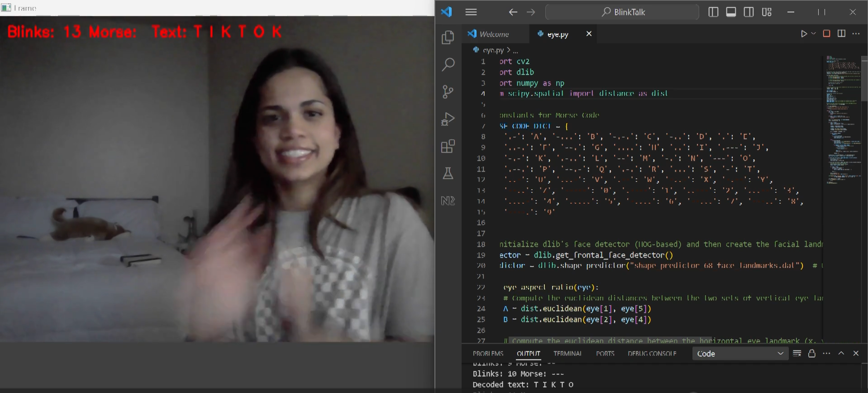Screen dimensions: 868x393
Task: Click line number 18 in the gutter
Action: click(481, 244)
